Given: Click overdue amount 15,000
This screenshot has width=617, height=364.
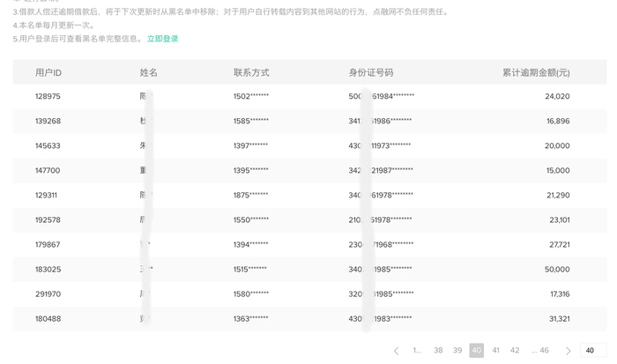Looking at the screenshot, I should pos(558,171).
